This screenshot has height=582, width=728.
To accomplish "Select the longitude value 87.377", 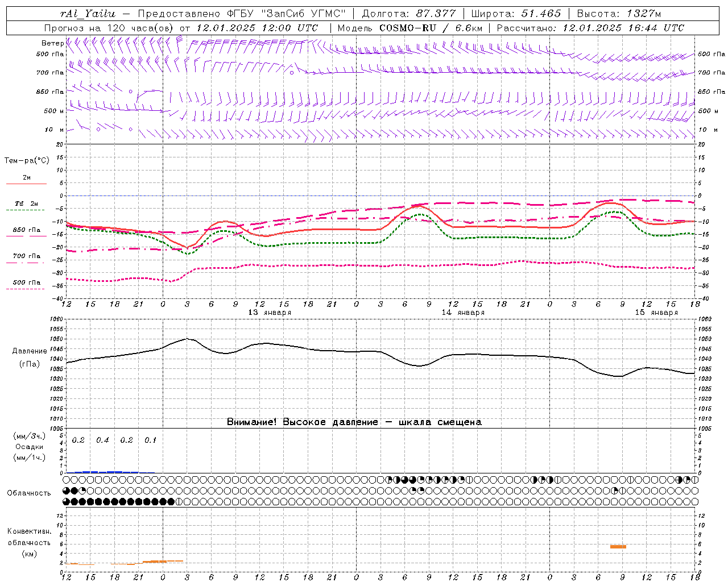I will [x=436, y=14].
